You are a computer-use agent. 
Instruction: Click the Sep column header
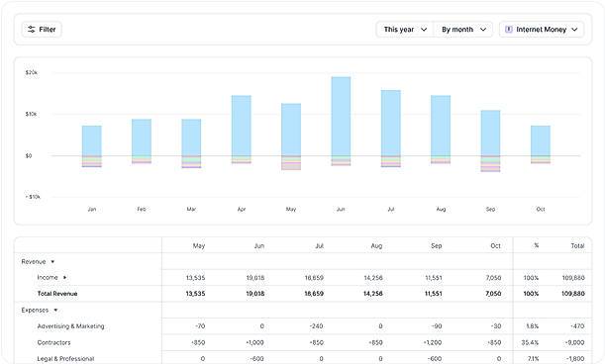tap(437, 245)
